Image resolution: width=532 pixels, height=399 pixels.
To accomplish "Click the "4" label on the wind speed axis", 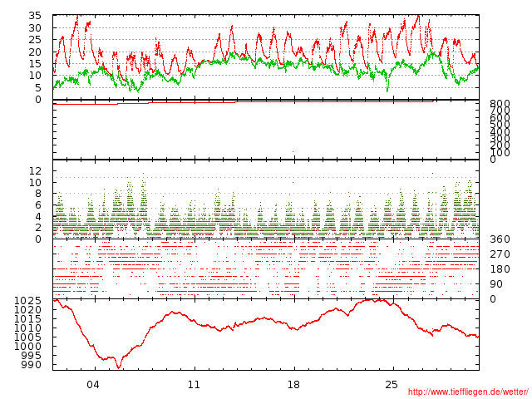I will click(x=37, y=216).
